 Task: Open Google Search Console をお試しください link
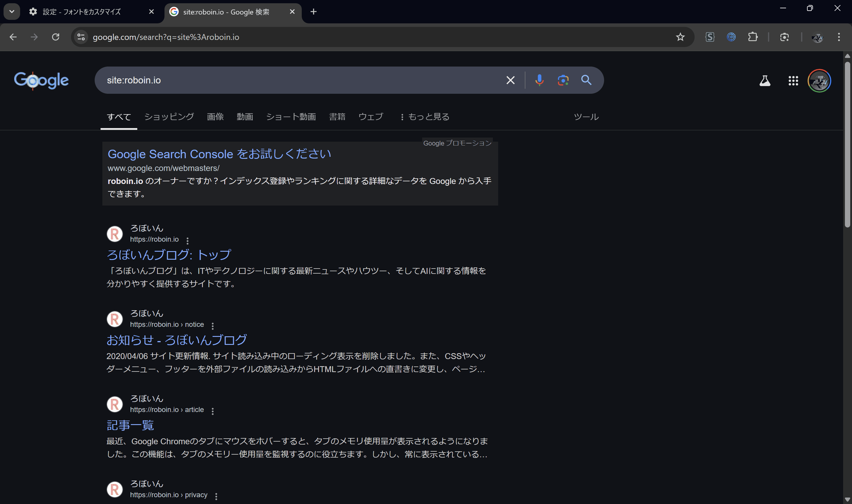(x=220, y=154)
